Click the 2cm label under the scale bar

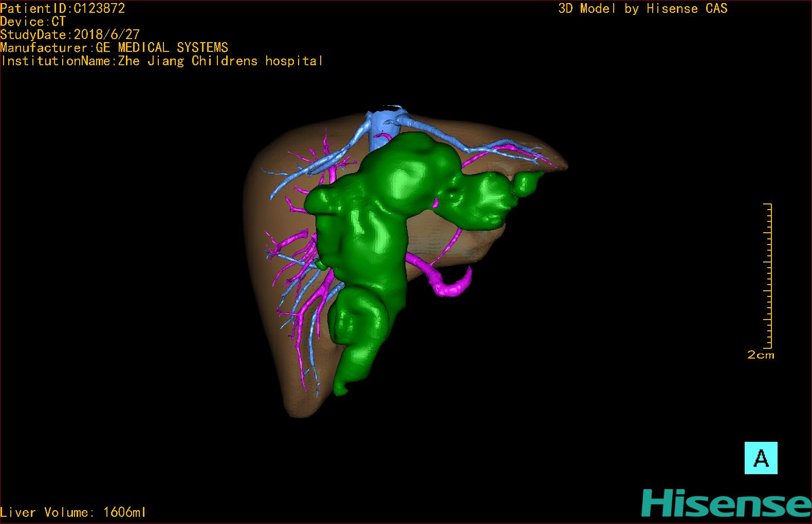point(761,355)
